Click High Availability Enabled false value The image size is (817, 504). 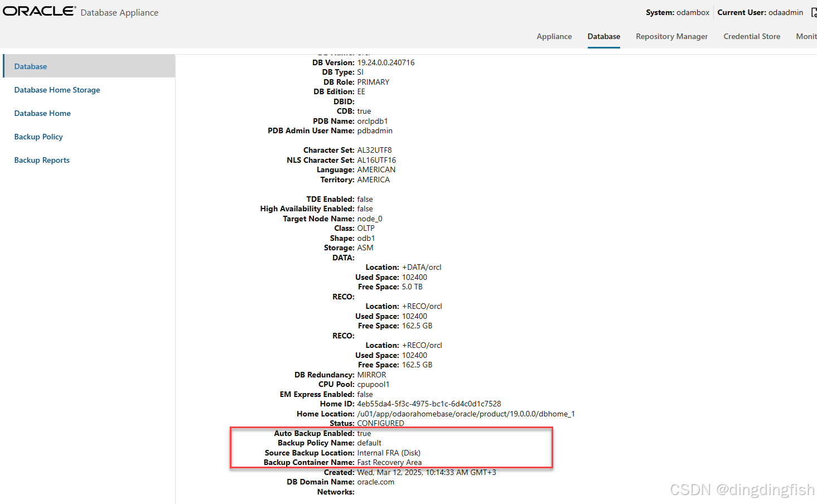click(x=365, y=209)
